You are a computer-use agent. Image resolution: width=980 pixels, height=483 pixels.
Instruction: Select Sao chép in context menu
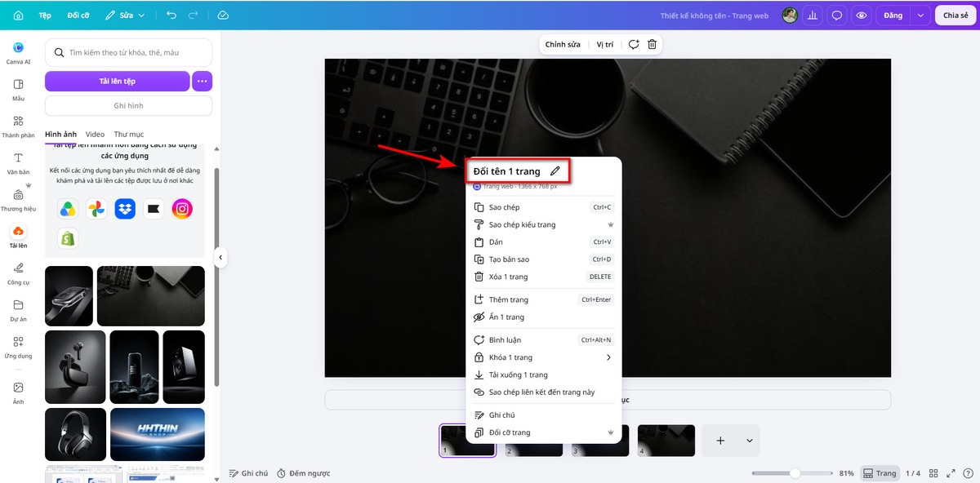(x=543, y=207)
